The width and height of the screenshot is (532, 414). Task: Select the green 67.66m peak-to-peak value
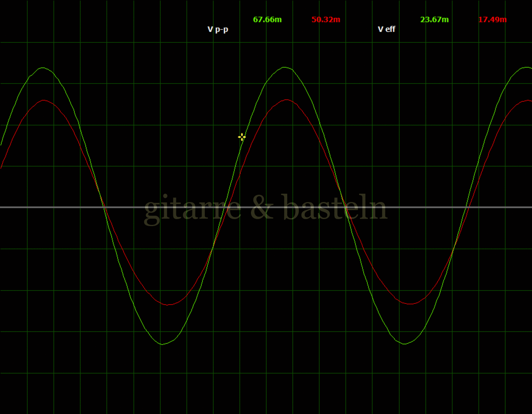(x=267, y=20)
